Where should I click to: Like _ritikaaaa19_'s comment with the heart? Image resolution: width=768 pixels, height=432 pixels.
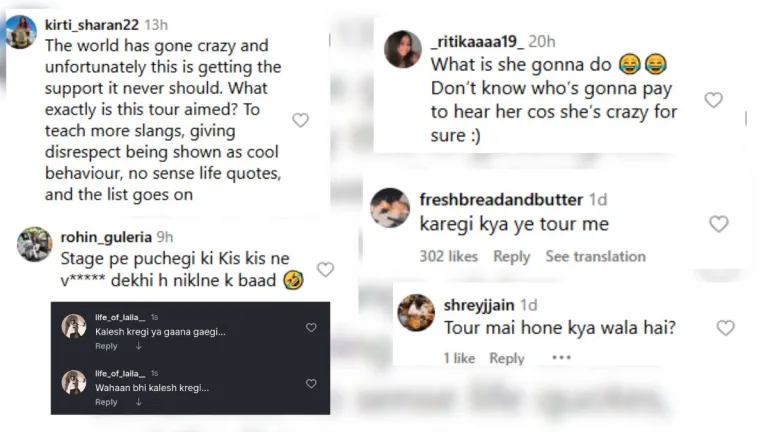point(713,100)
